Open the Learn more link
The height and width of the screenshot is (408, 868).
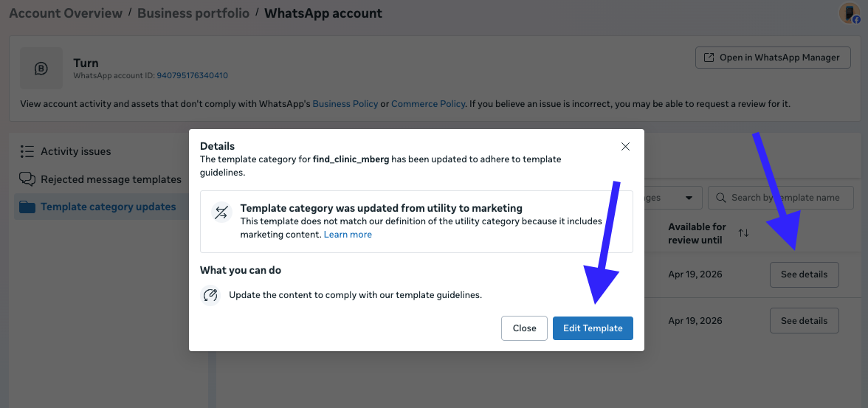[x=348, y=235]
